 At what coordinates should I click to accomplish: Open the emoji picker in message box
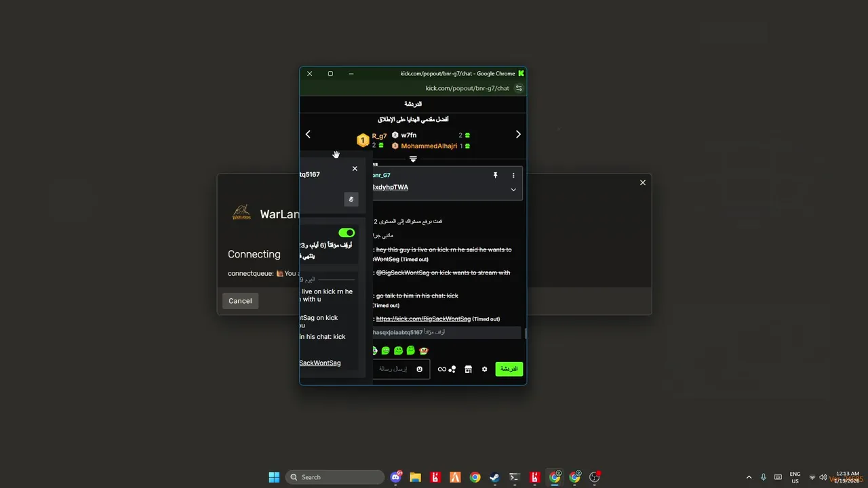click(x=420, y=369)
